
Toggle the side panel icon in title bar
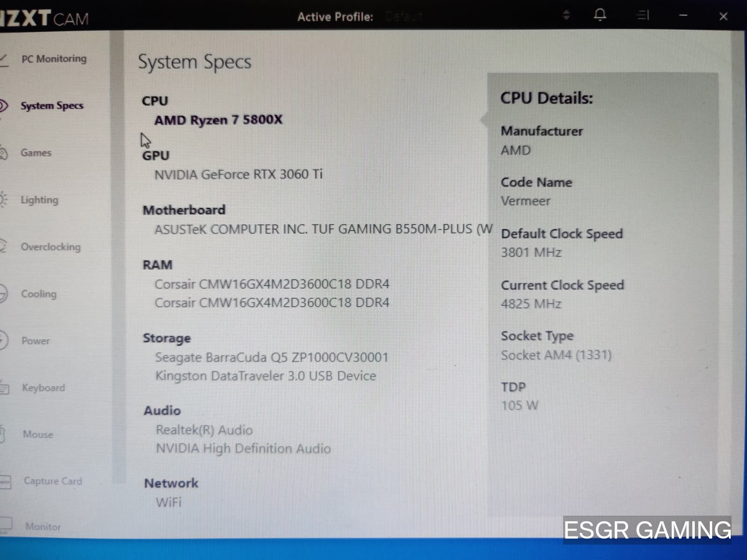(643, 16)
